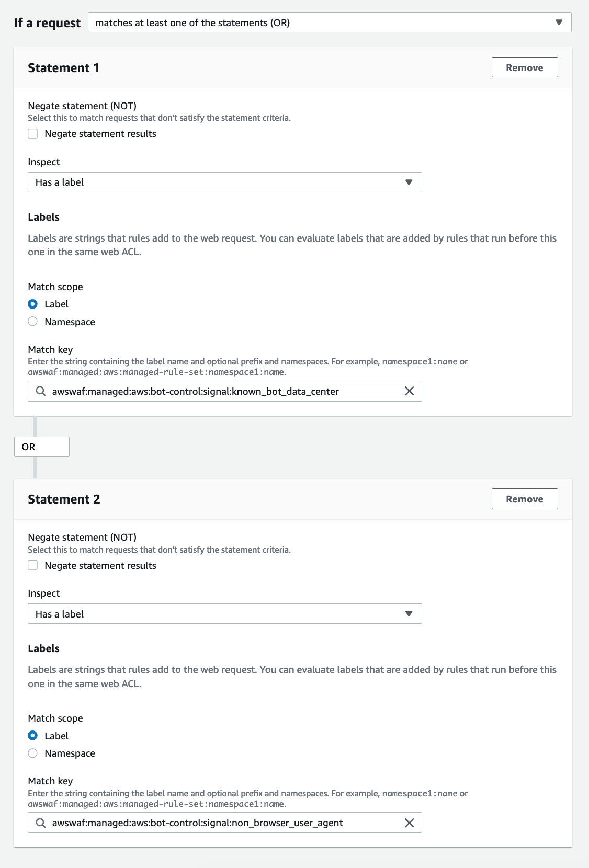Enable Negate statement results in Statement 2
This screenshot has height=868, width=589.
click(33, 565)
